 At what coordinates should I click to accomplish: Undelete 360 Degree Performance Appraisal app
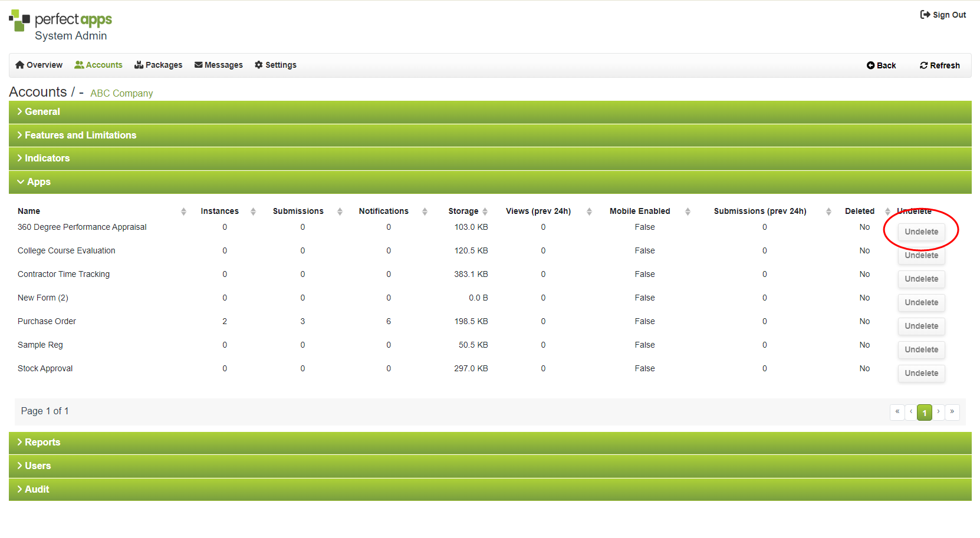pyautogui.click(x=922, y=232)
